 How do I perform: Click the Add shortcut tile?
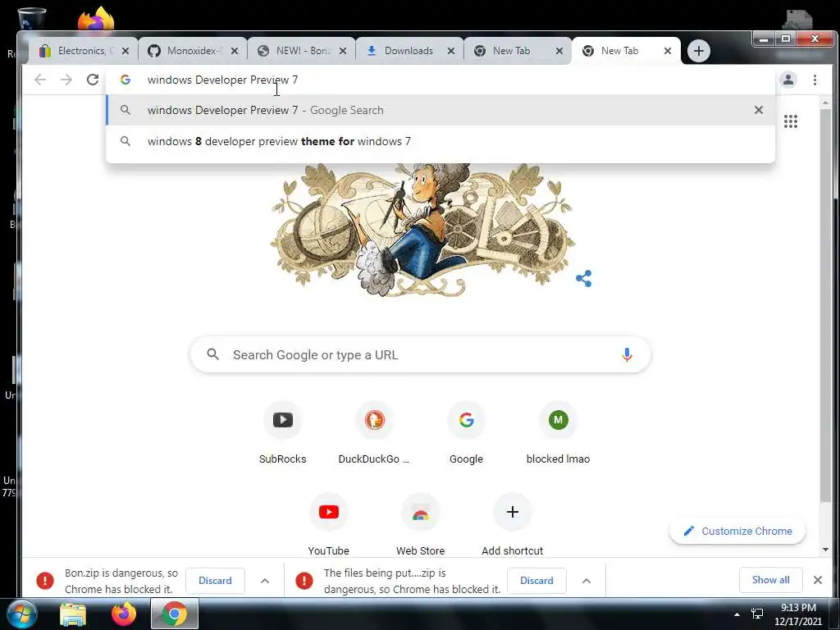click(512, 525)
